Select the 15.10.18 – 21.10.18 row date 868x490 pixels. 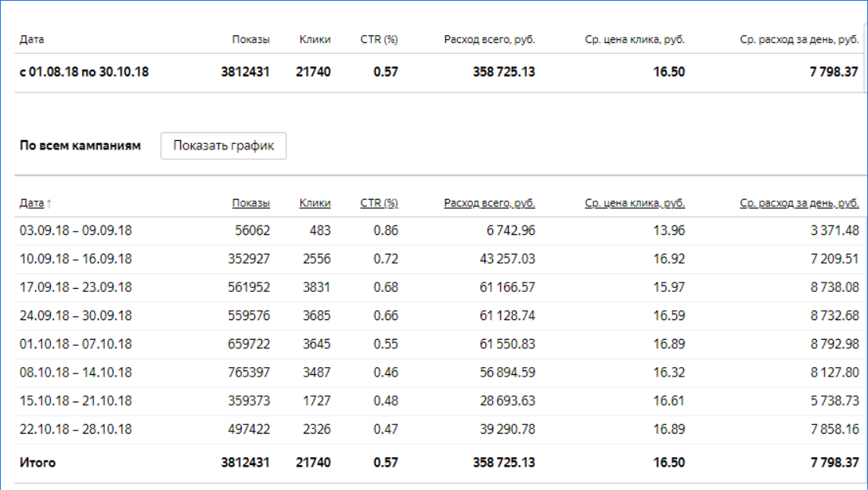76,401
